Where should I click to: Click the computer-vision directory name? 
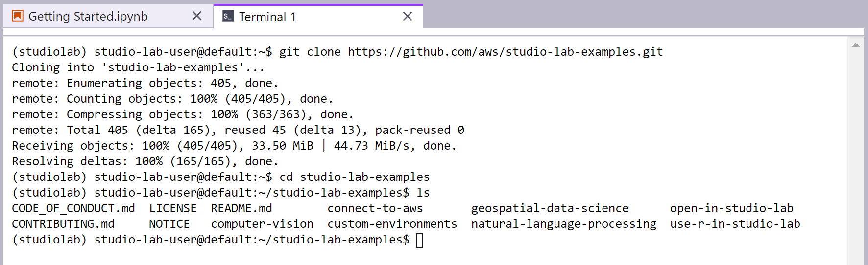pyautogui.click(x=262, y=224)
